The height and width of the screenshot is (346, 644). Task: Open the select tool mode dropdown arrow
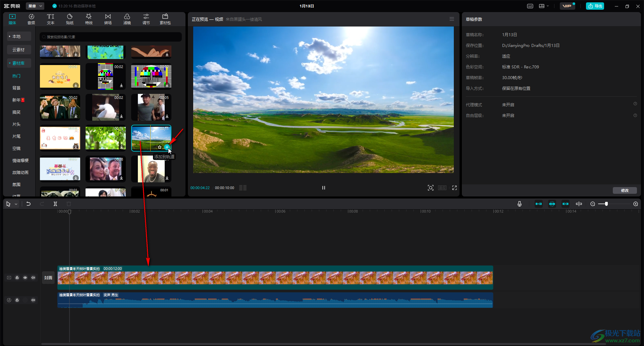tap(16, 204)
